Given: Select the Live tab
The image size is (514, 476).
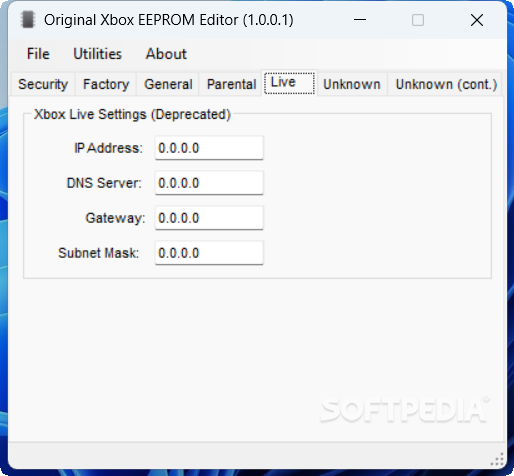Looking at the screenshot, I should click(x=289, y=83).
